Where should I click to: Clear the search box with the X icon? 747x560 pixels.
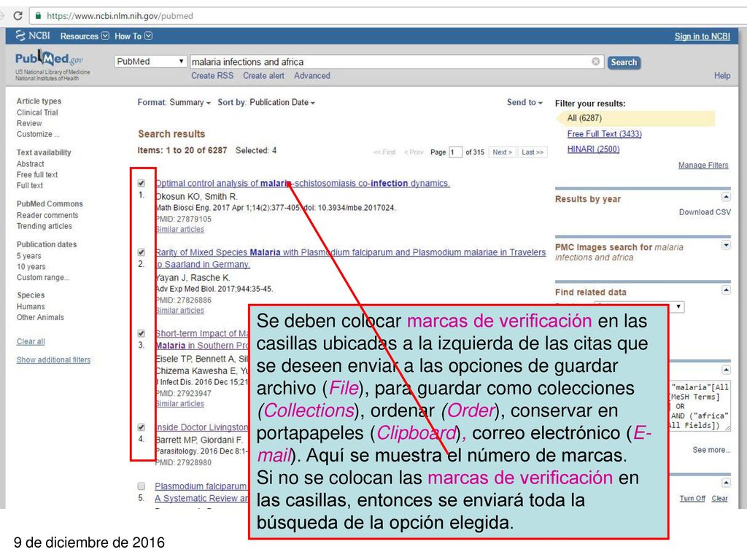pos(595,61)
